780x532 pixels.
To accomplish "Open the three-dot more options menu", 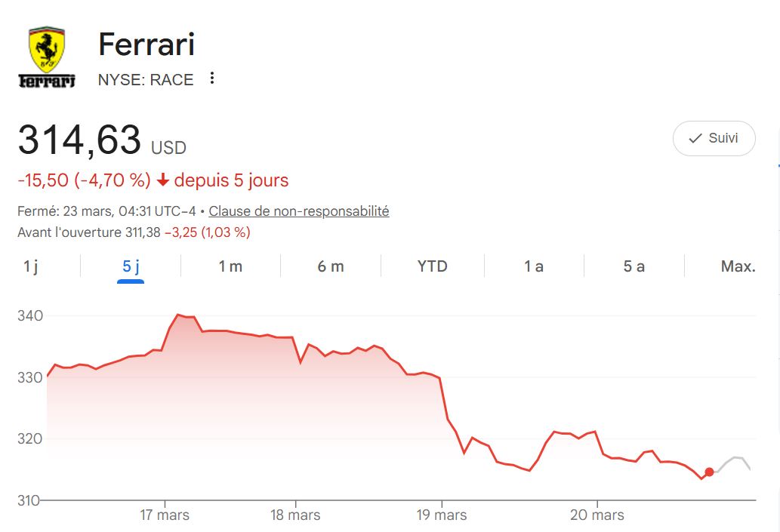I will point(212,78).
